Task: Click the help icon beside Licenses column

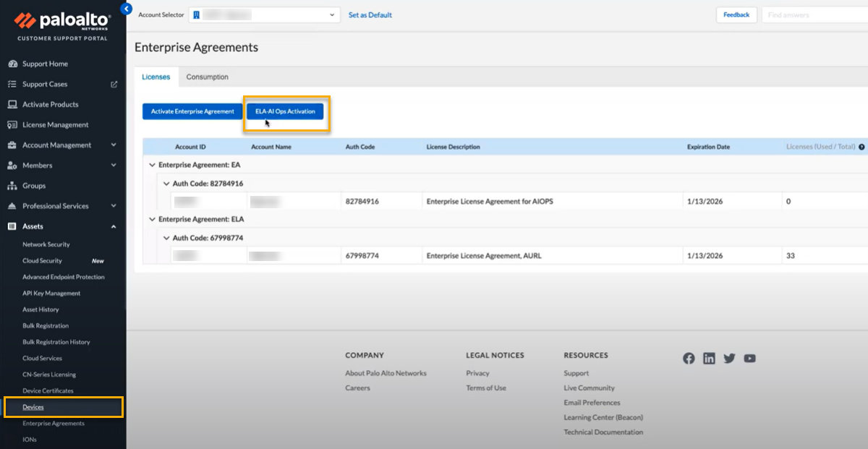Action: tap(861, 147)
